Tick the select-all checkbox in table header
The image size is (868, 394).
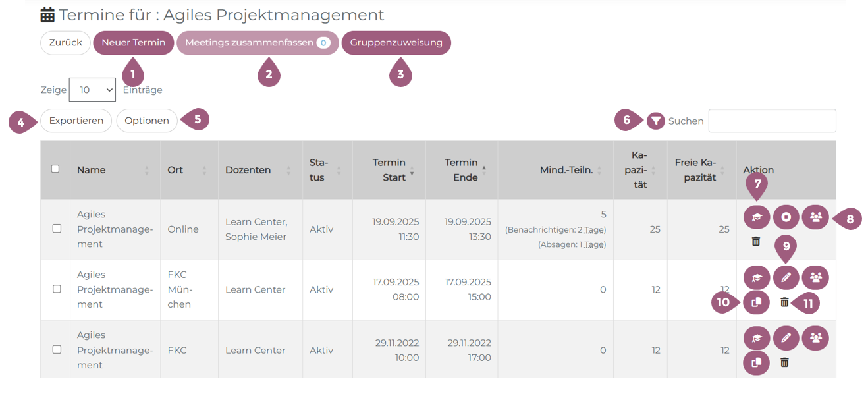point(55,169)
